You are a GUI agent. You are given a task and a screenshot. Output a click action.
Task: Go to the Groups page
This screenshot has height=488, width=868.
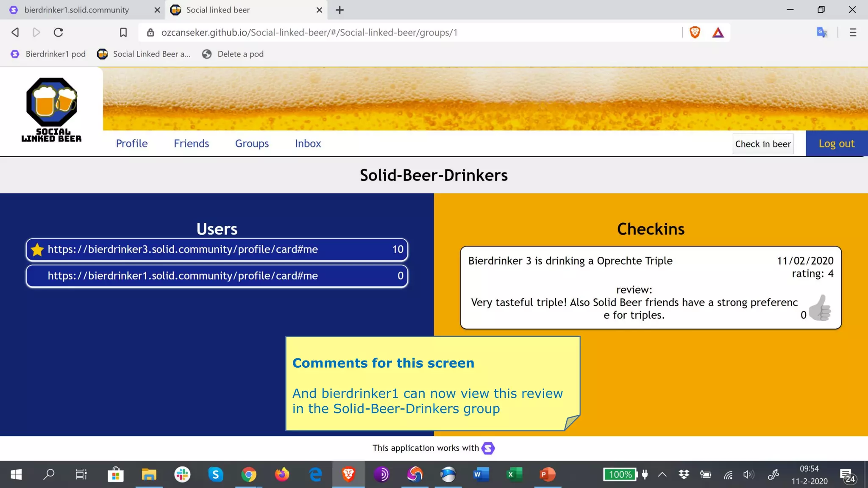(252, 144)
